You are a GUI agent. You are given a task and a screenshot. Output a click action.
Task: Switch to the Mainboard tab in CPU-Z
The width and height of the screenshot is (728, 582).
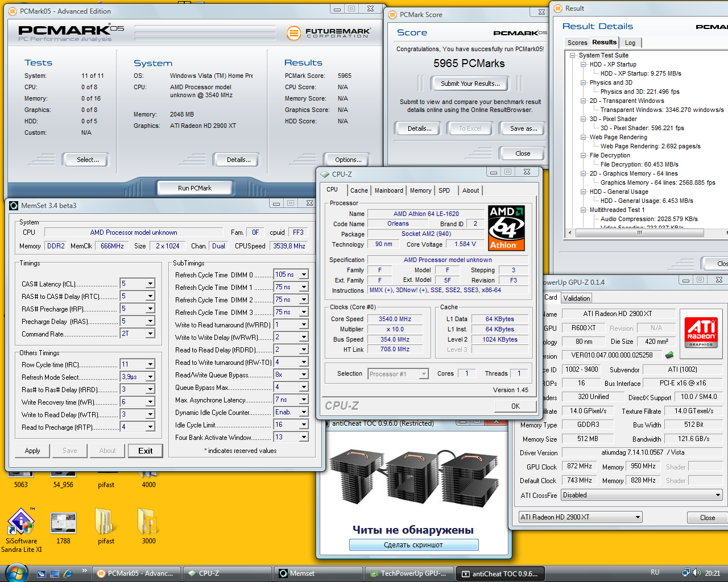(x=389, y=190)
